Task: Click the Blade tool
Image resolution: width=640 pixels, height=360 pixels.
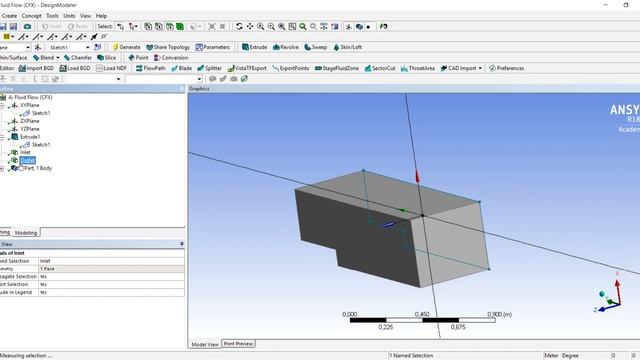Action: (x=182, y=69)
